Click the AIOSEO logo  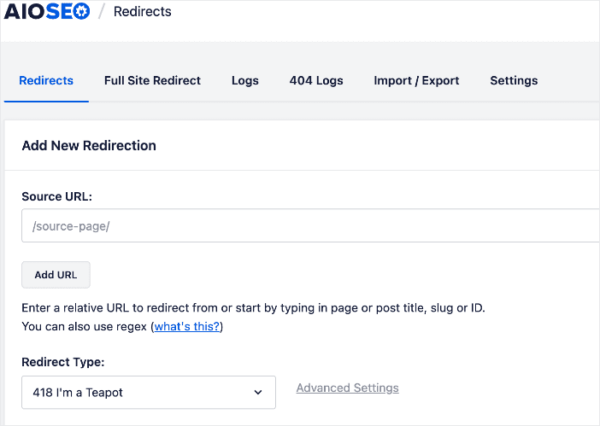47,11
